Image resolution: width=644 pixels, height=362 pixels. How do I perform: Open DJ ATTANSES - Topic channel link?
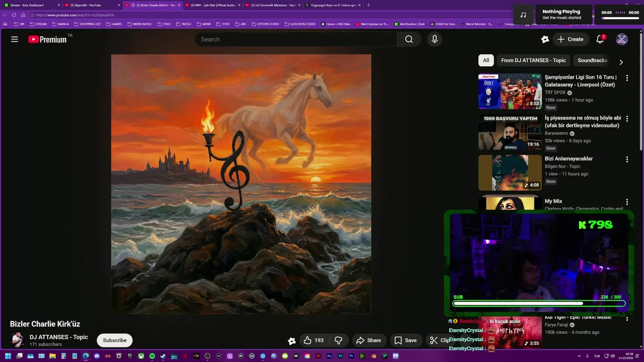pyautogui.click(x=59, y=337)
